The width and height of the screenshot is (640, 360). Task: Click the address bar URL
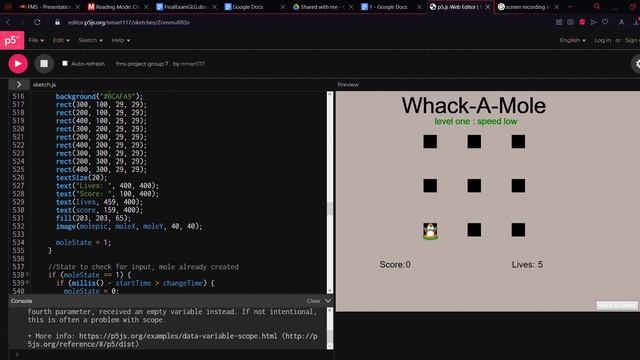[x=129, y=22]
